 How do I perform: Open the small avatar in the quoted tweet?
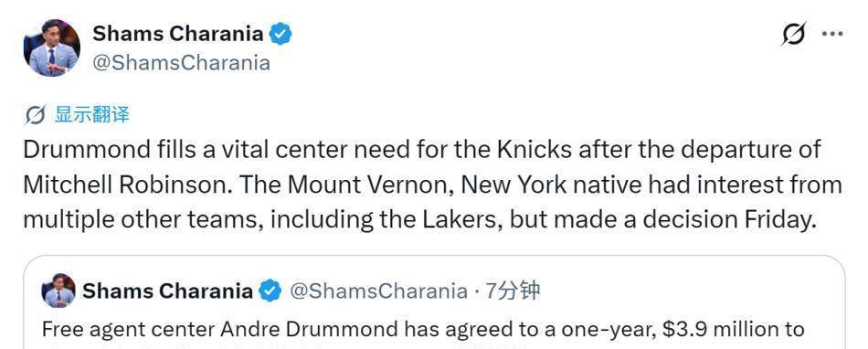pyautogui.click(x=58, y=291)
